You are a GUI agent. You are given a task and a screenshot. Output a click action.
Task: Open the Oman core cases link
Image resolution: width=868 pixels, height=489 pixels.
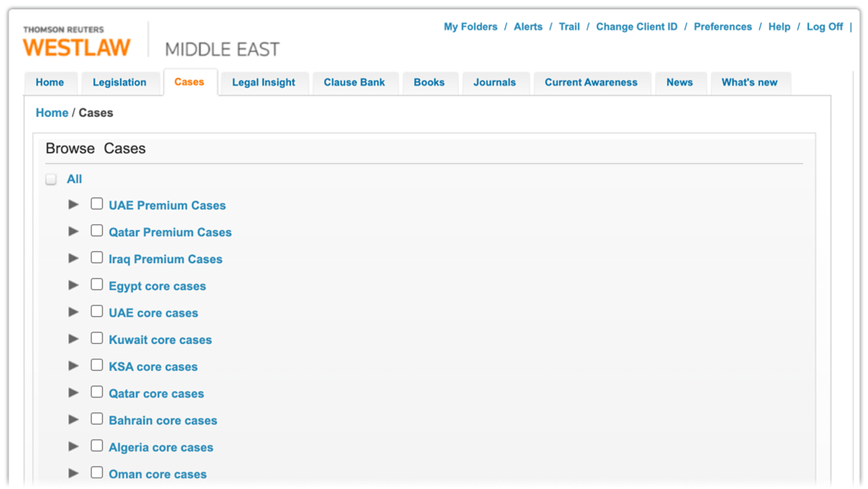pyautogui.click(x=157, y=475)
